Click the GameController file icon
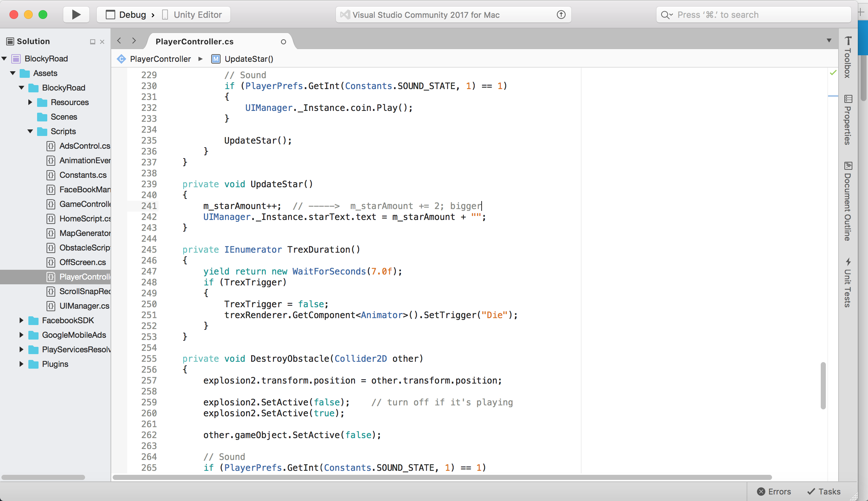The height and width of the screenshot is (501, 868). click(51, 204)
